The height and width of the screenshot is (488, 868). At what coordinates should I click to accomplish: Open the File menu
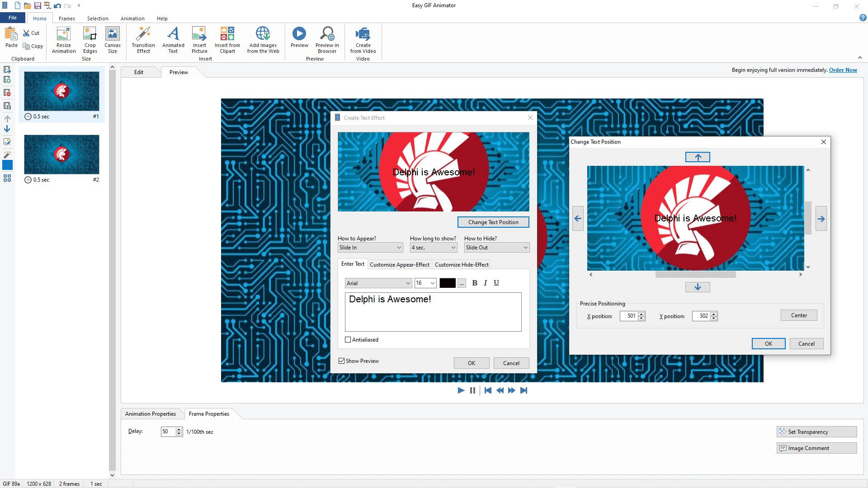(13, 18)
